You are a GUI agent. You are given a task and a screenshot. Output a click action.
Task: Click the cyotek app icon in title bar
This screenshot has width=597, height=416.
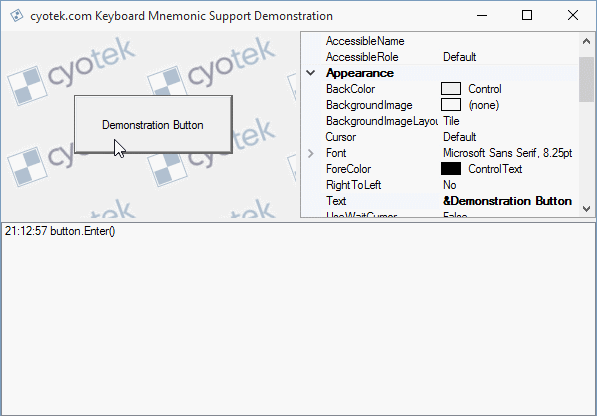tap(16, 16)
